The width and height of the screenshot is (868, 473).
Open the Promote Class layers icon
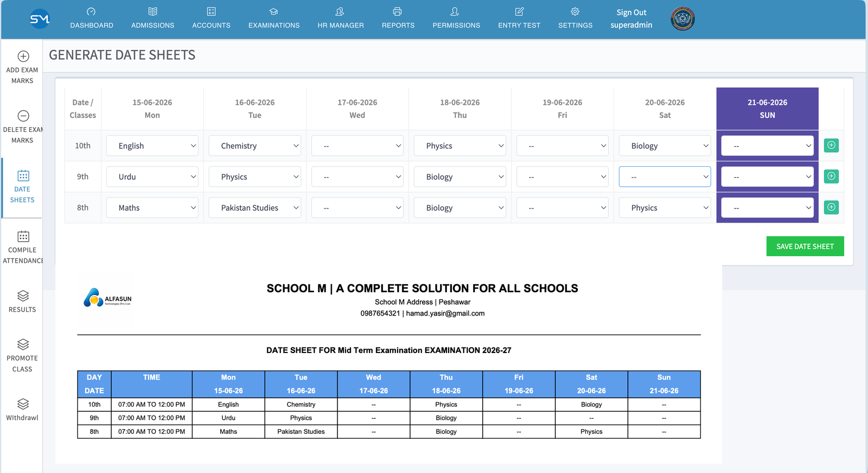[23, 345]
